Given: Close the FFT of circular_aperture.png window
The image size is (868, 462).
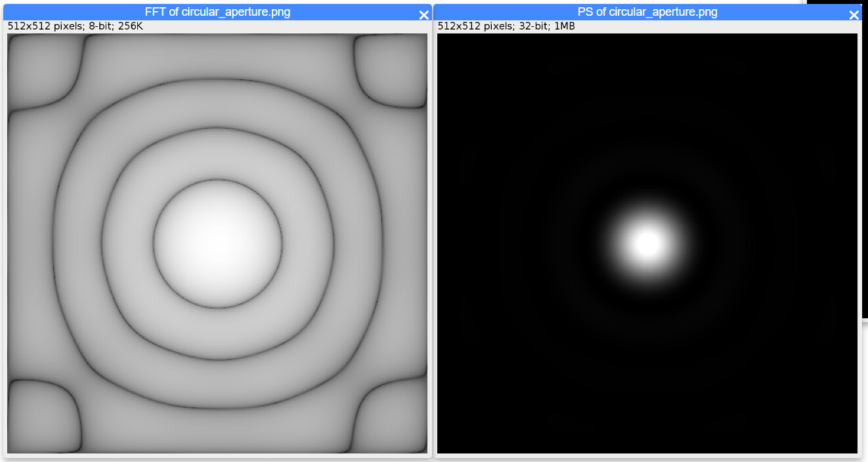Looking at the screenshot, I should 423,14.
